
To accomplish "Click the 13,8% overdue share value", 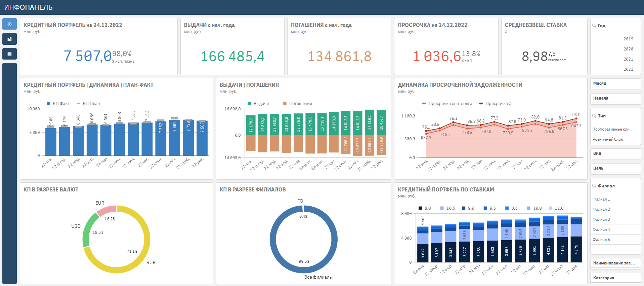I will [471, 54].
